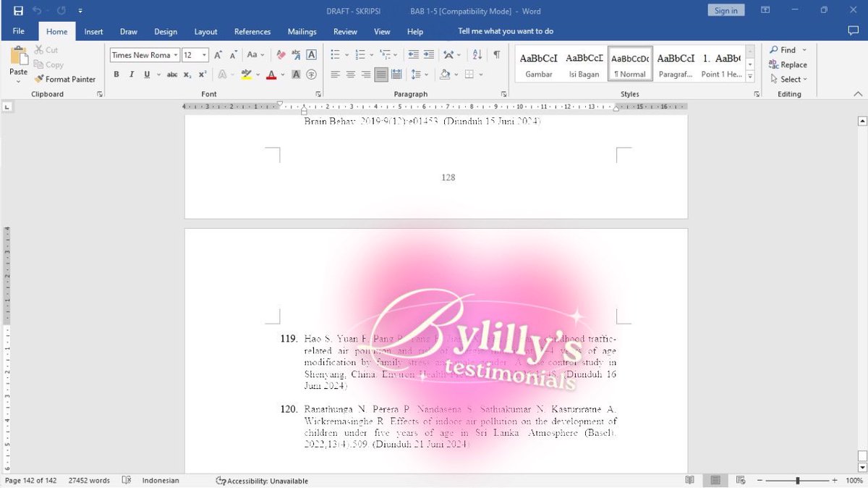Expand the Line Spacing options
Screen dimensions: 868x488
tap(425, 75)
